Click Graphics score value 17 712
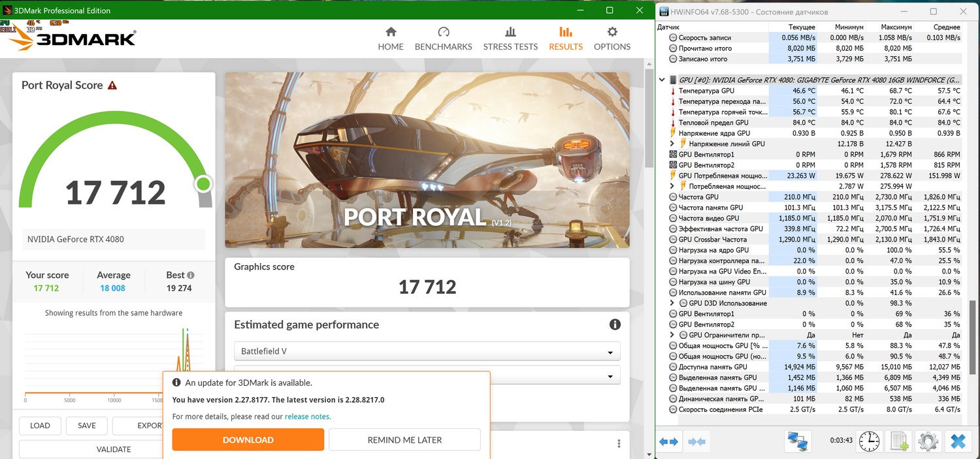980x459 pixels. 427,287
